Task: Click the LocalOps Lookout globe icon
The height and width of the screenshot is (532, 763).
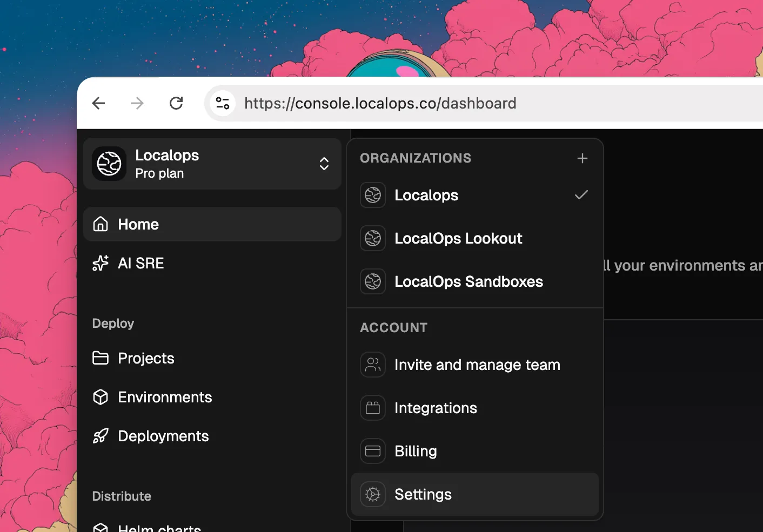Action: (373, 238)
